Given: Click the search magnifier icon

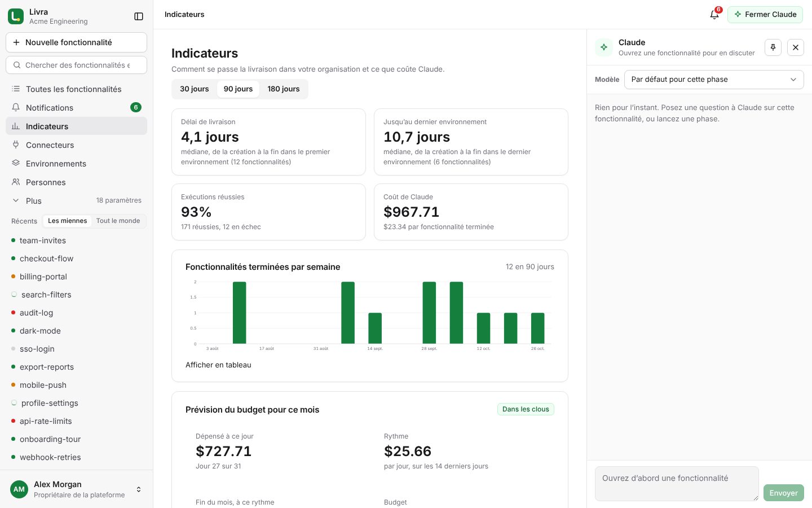Looking at the screenshot, I should point(17,65).
